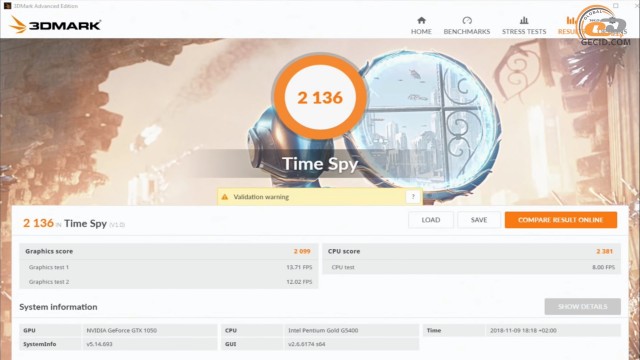This screenshot has width=640, height=360.
Task: Select the CPU score row
Action: [471, 251]
